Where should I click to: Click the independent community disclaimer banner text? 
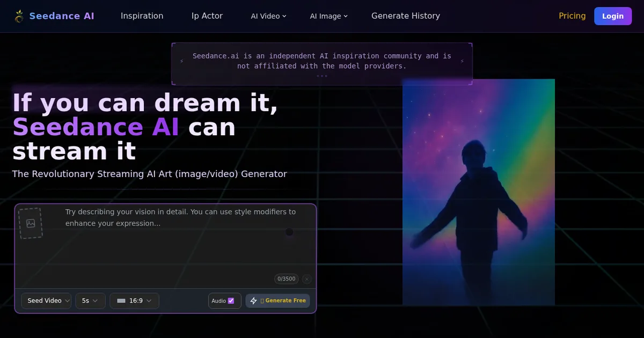(322, 61)
